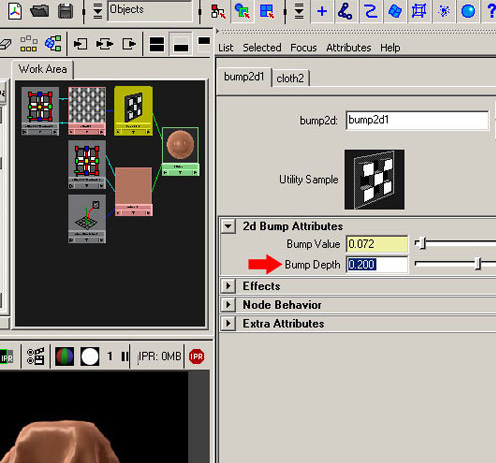Click the red IPR stop button
The height and width of the screenshot is (463, 496).
point(196,357)
